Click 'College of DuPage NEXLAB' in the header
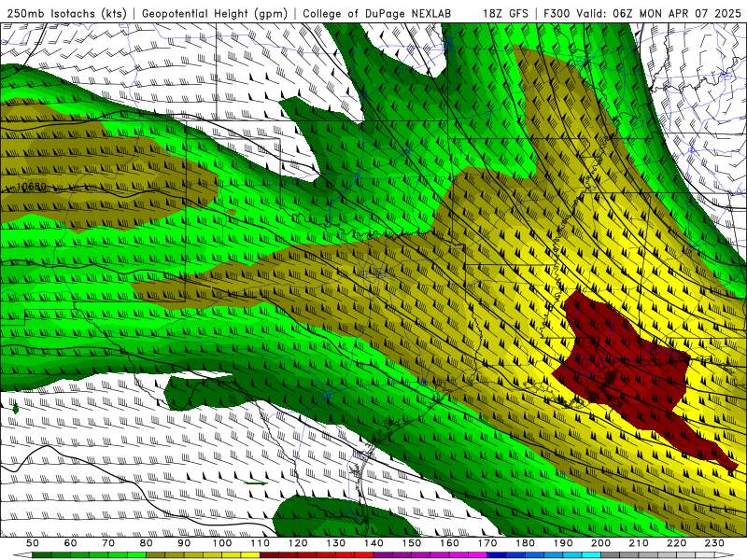 376,13
